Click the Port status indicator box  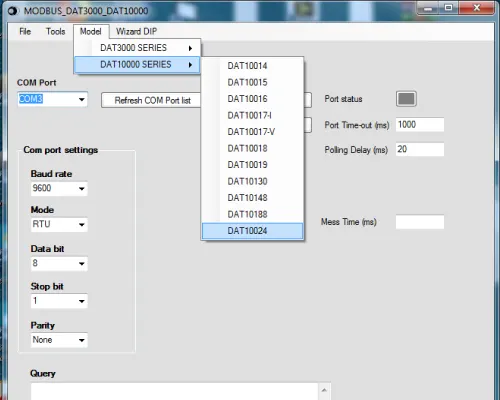point(406,99)
